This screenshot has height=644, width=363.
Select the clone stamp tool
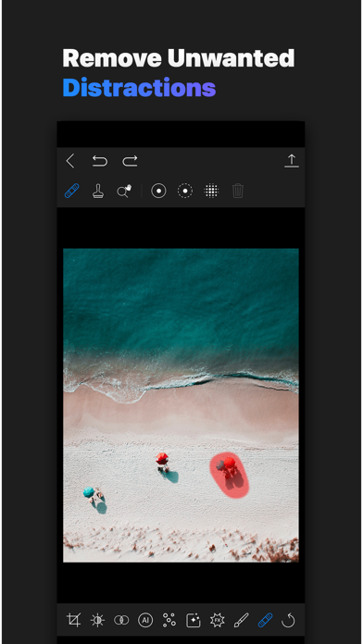click(x=98, y=191)
